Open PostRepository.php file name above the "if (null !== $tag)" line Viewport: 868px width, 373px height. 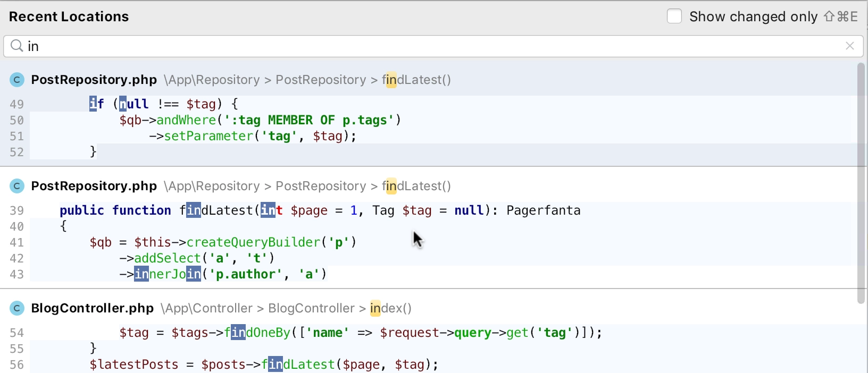(x=94, y=80)
